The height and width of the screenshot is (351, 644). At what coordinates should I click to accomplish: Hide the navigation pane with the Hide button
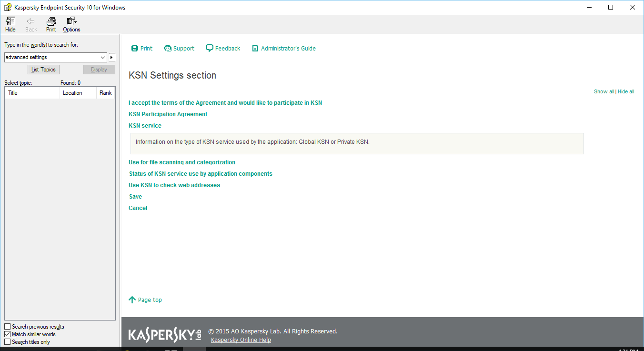10,25
